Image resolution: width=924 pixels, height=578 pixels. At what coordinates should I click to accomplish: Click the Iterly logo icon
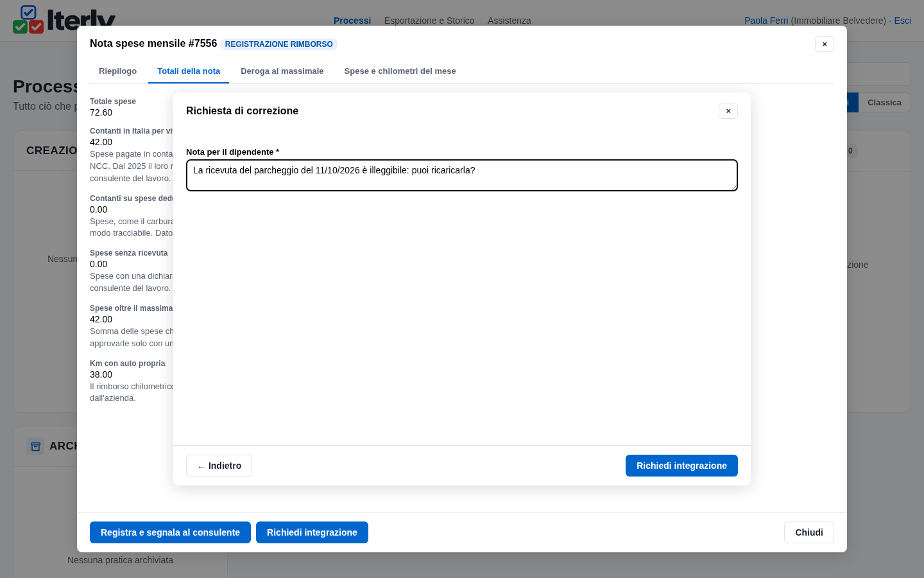pos(28,19)
